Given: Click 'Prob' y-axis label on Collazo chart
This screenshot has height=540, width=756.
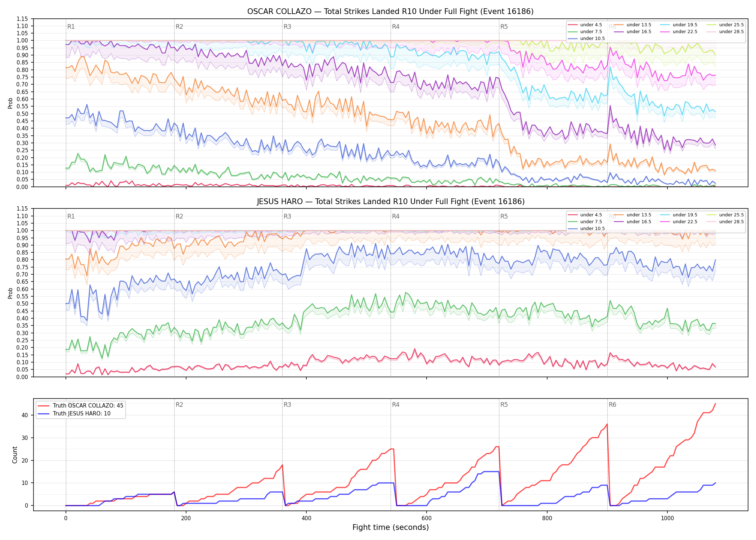Looking at the screenshot, I should click(10, 103).
